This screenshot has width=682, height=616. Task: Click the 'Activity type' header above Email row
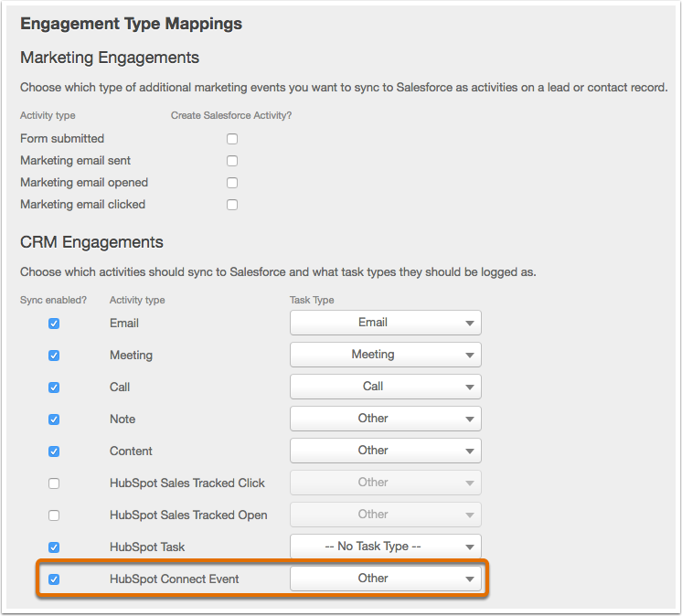pyautogui.click(x=137, y=301)
